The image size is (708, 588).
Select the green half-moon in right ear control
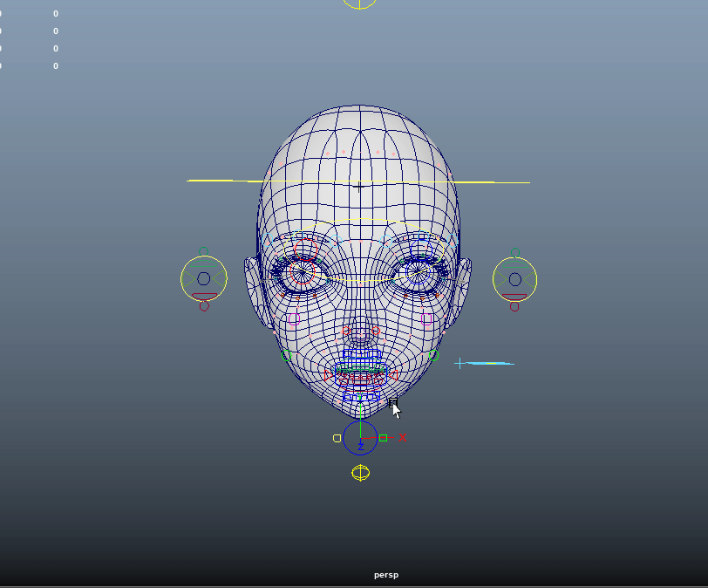point(514,264)
